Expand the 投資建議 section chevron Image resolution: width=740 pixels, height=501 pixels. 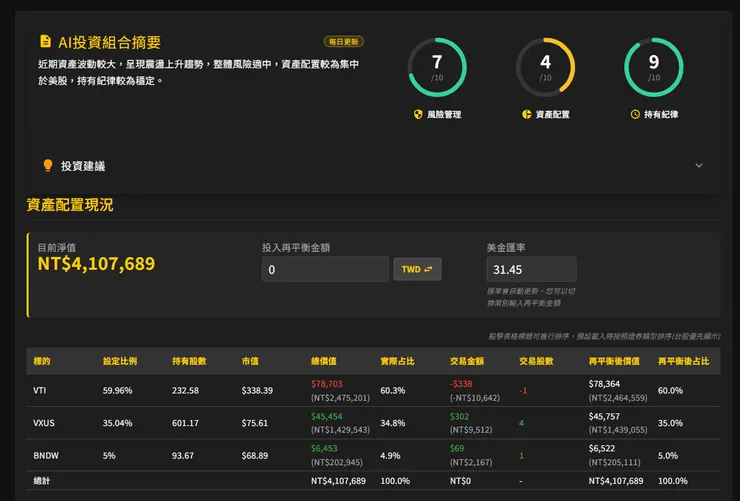[699, 166]
